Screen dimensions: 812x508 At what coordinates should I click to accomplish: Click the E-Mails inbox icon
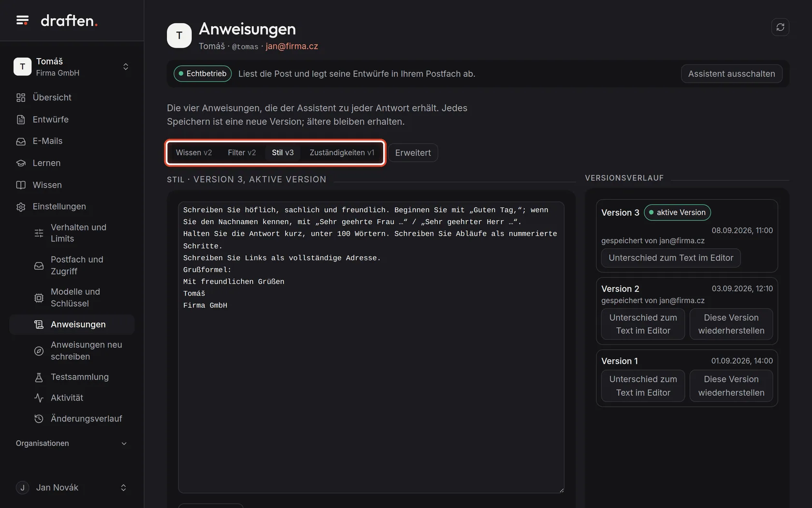click(21, 141)
